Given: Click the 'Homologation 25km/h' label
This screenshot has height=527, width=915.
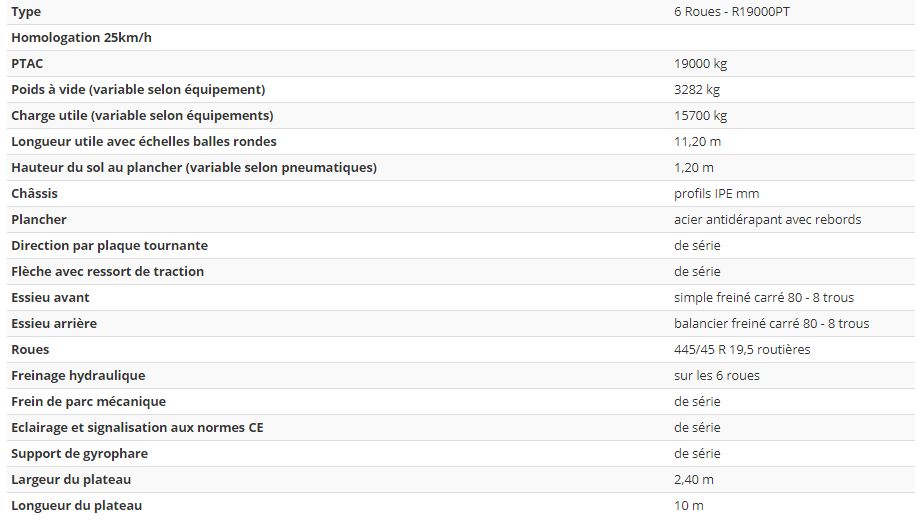Looking at the screenshot, I should click(81, 38).
